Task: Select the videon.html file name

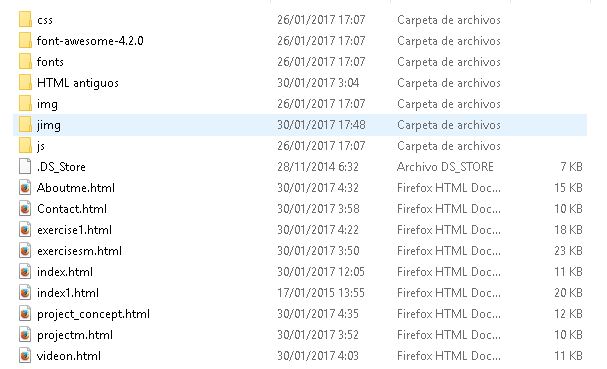Action: (x=69, y=355)
